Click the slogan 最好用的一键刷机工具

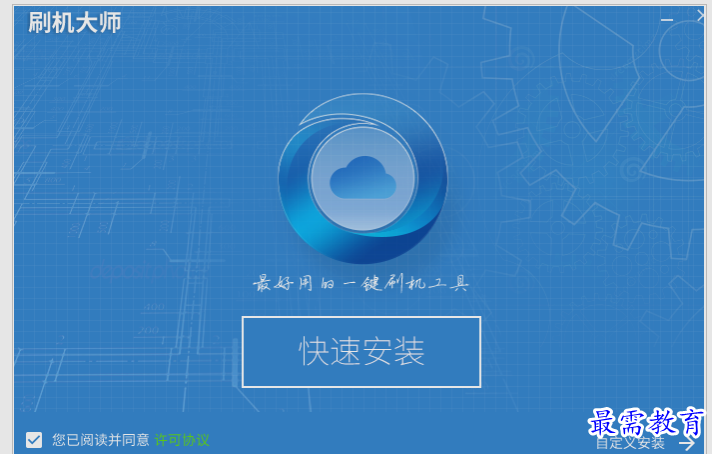coord(361,282)
